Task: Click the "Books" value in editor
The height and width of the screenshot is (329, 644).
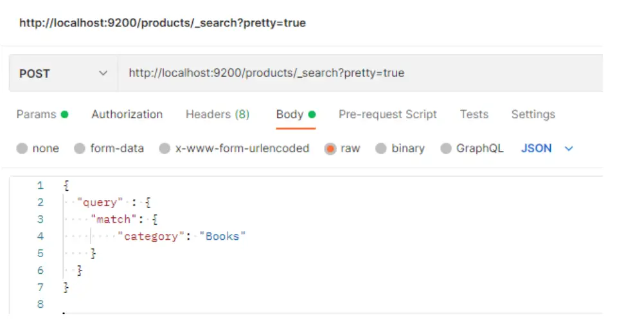Action: coord(222,236)
